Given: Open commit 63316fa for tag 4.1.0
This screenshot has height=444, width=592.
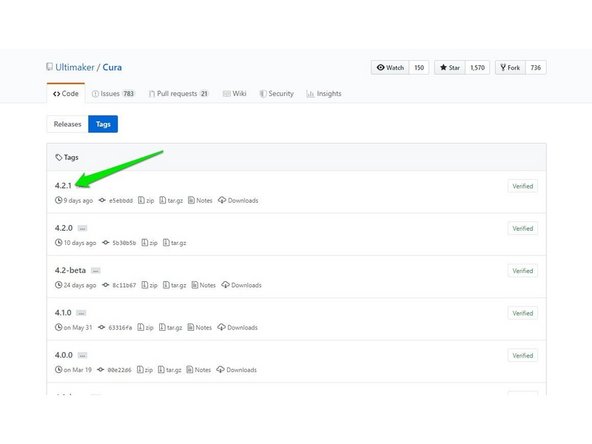Looking at the screenshot, I should (x=115, y=327).
